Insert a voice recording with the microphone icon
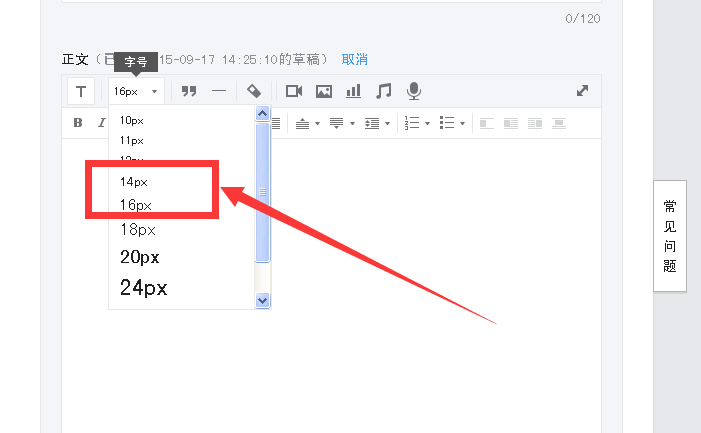The image size is (701, 433). coord(413,91)
